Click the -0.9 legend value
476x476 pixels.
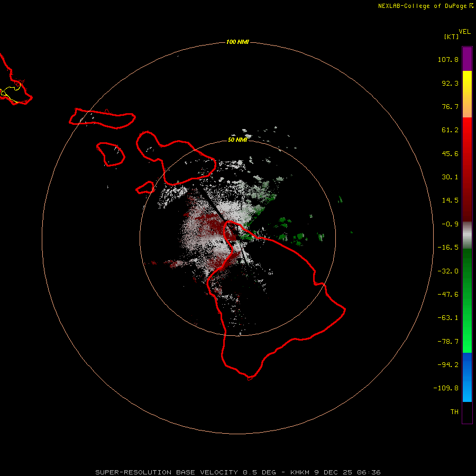tap(450, 224)
